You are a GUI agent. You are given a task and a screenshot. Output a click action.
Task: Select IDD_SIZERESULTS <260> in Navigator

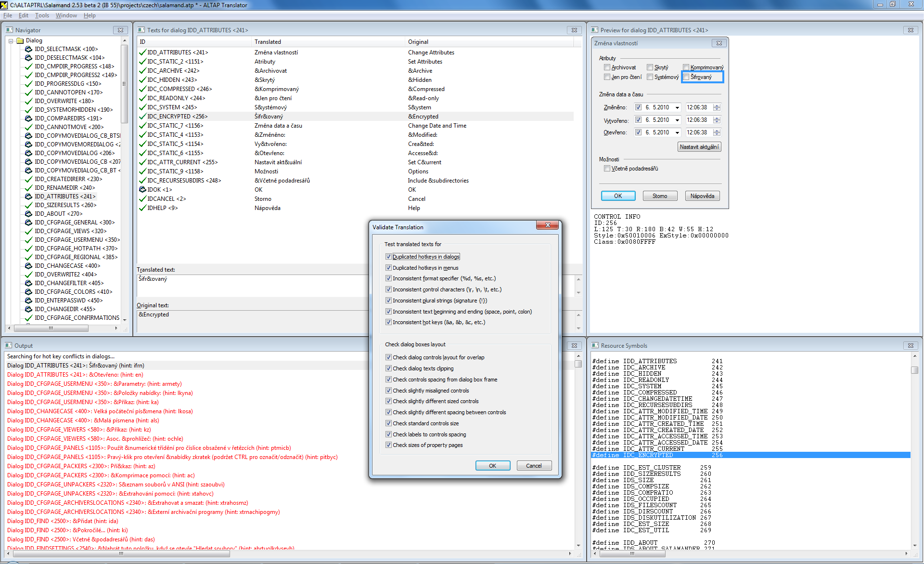pos(65,205)
